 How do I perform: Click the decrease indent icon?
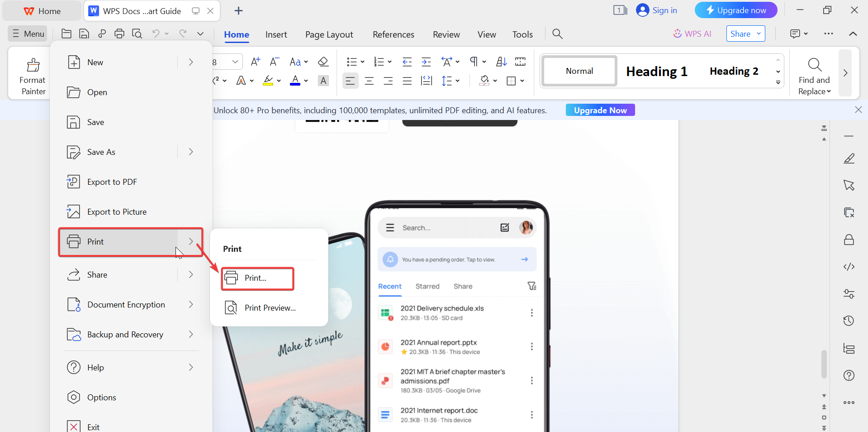click(x=407, y=62)
